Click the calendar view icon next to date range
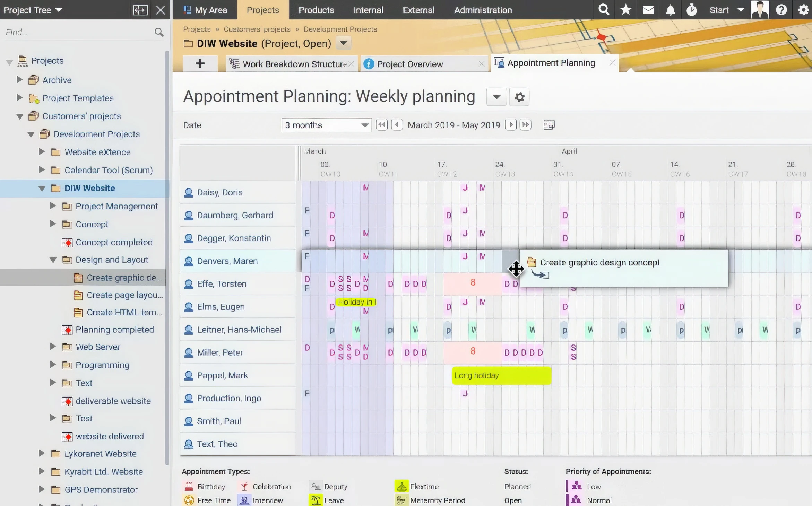 tap(549, 125)
